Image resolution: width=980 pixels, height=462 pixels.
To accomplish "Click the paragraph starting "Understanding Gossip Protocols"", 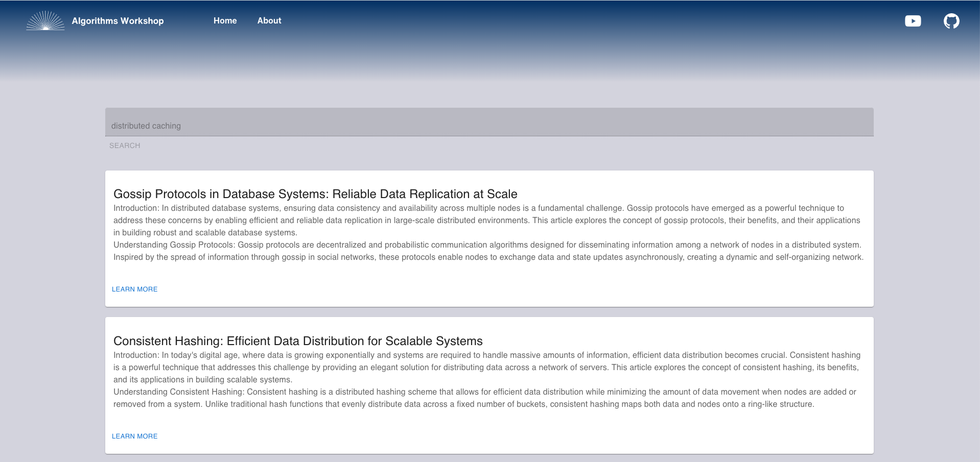I will pyautogui.click(x=488, y=251).
